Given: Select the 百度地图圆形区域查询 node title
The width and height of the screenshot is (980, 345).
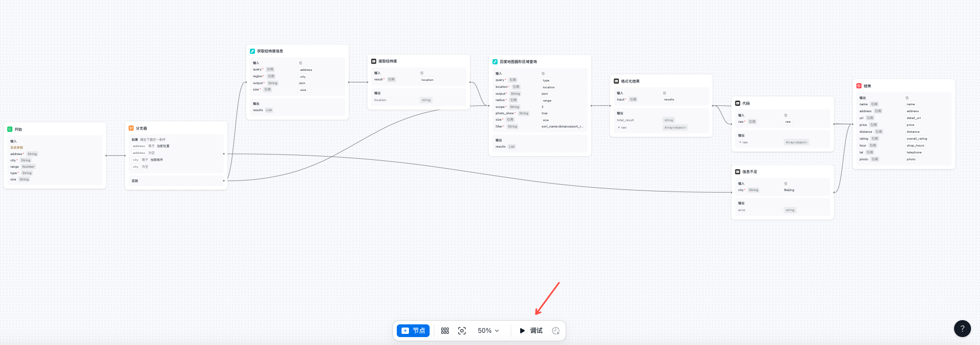Looking at the screenshot, I should [518, 62].
